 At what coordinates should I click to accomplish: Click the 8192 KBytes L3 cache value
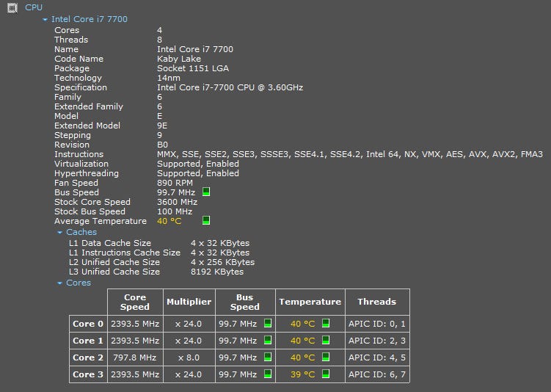(x=217, y=272)
